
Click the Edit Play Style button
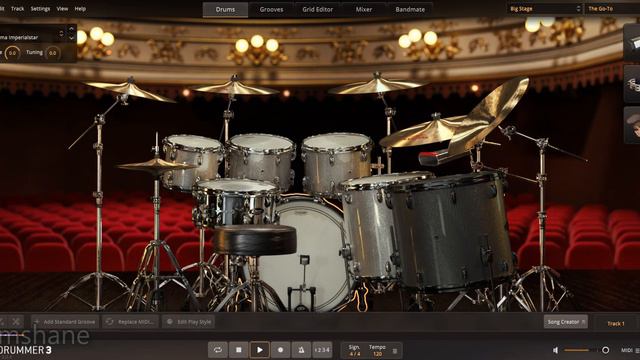point(189,322)
